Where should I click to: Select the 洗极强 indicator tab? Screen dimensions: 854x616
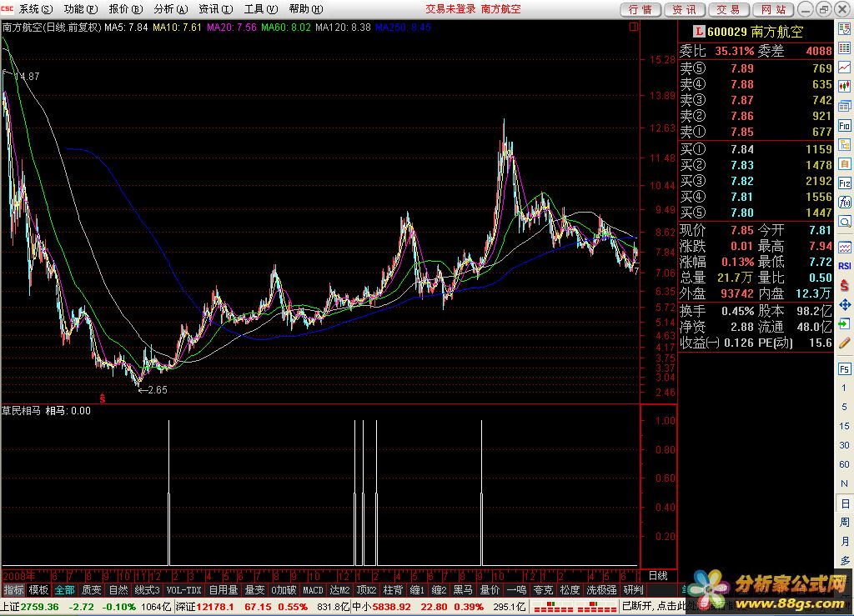point(601,590)
